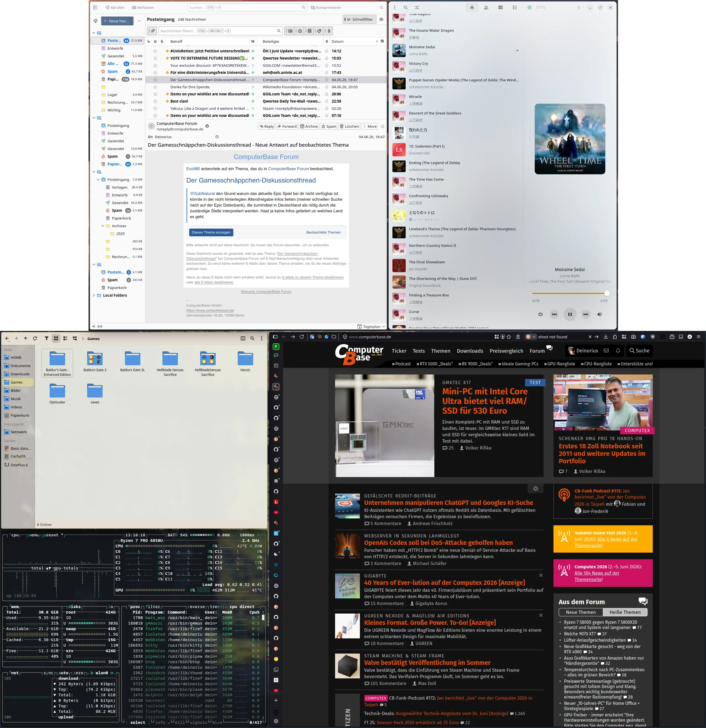Click Verfassen to compose a new email
The image size is (706, 728).
[x=143, y=7]
